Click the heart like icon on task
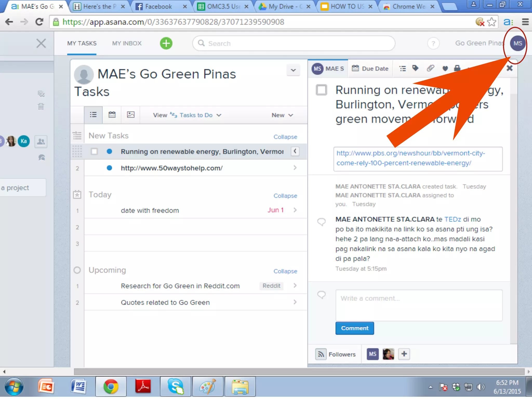This screenshot has height=399, width=532. click(x=445, y=69)
